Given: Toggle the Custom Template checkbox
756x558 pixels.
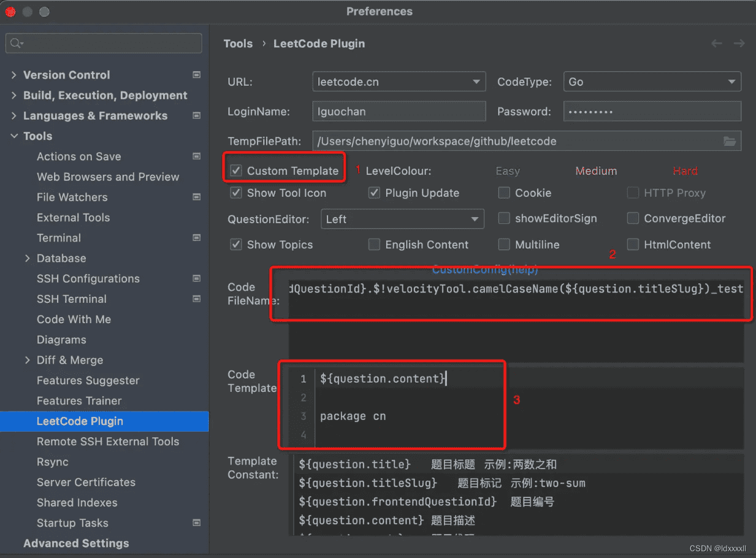Looking at the screenshot, I should [235, 171].
